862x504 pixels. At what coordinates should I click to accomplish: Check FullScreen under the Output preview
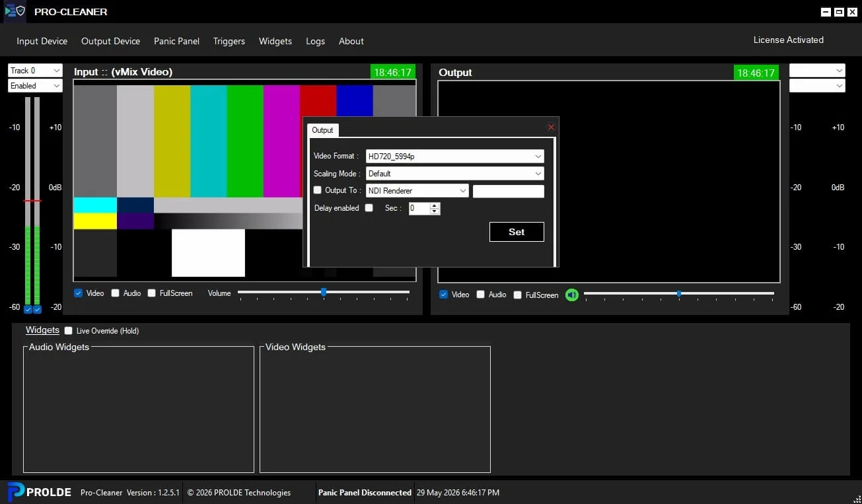click(518, 295)
